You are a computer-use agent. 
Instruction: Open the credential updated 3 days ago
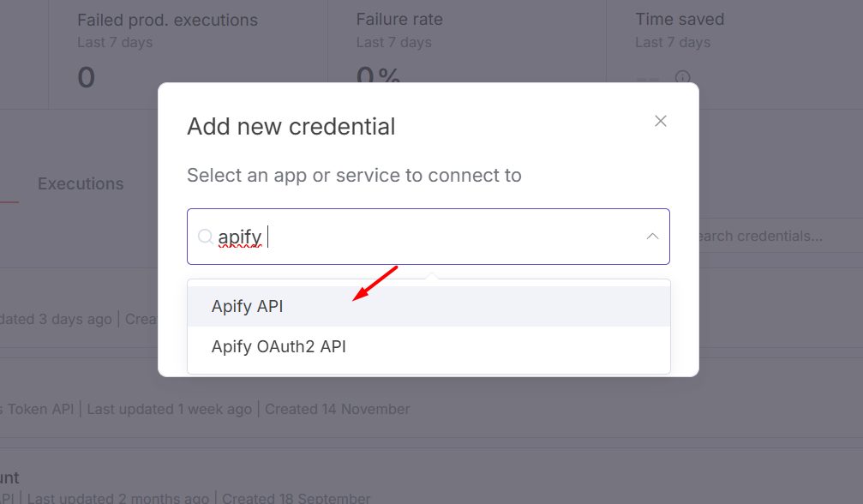pos(75,318)
